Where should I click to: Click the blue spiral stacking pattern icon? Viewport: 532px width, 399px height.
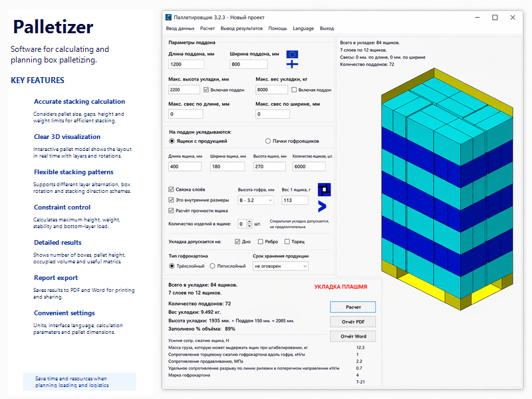point(324,190)
